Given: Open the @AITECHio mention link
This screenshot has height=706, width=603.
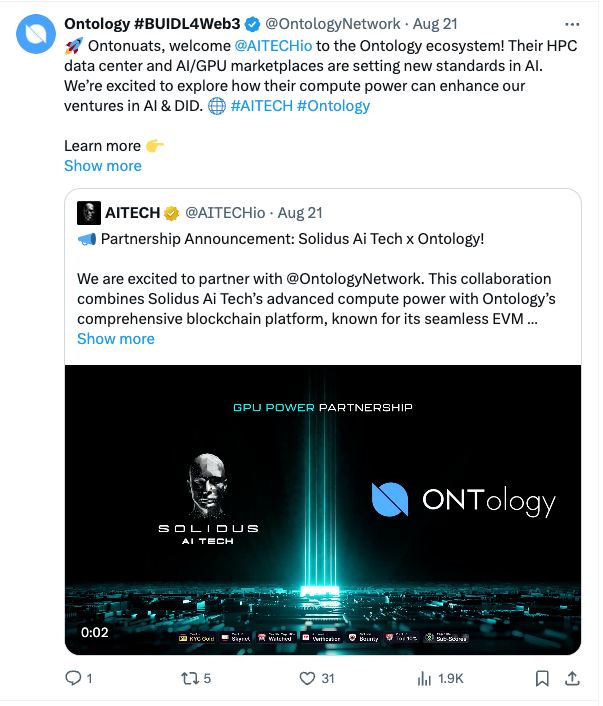Looking at the screenshot, I should [275, 46].
